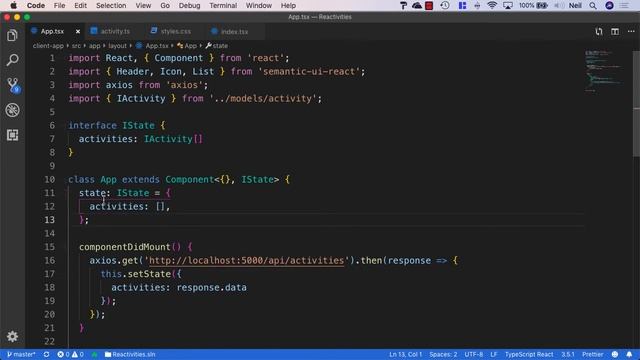Click the Synchronize Changes icon in status bar
The image size is (640, 360).
click(x=47, y=354)
